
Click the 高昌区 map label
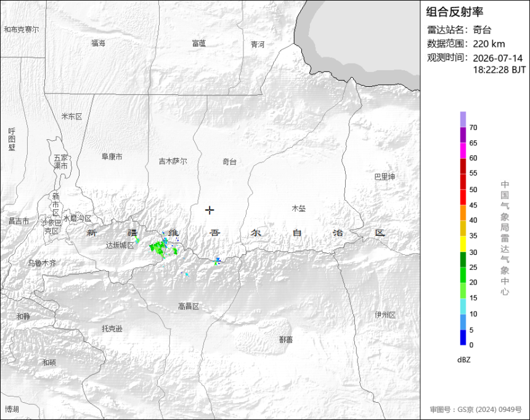189,306
